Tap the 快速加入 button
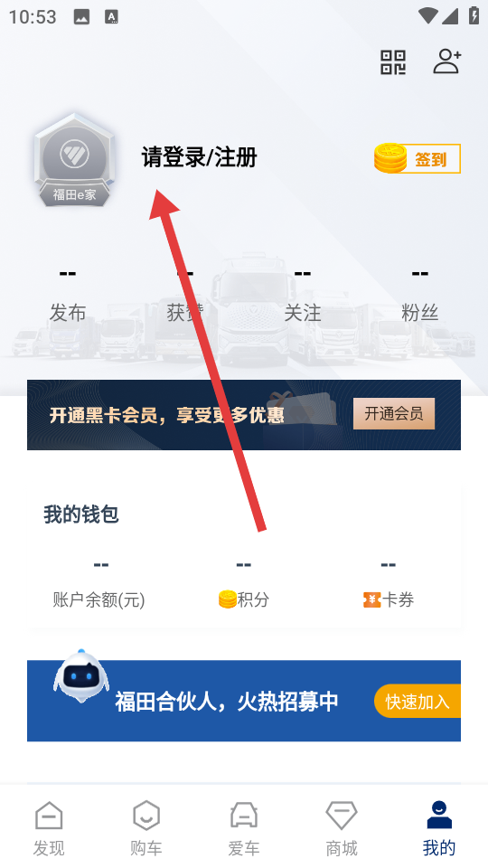 (418, 702)
